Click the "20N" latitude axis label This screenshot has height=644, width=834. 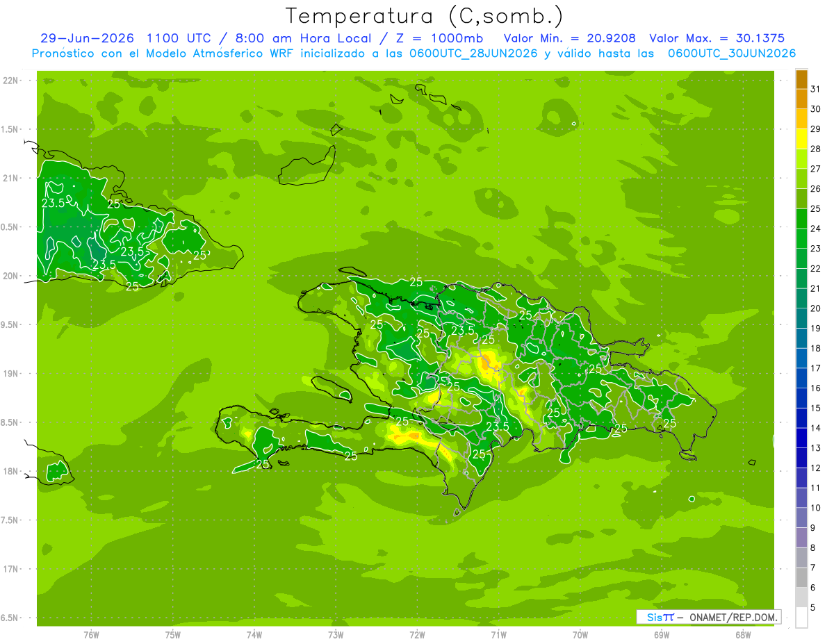click(x=11, y=276)
